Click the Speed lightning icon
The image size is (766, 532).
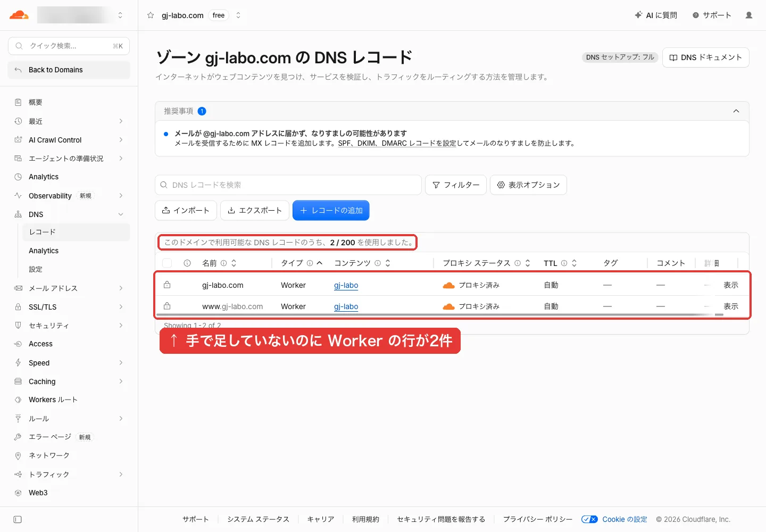tap(18, 363)
